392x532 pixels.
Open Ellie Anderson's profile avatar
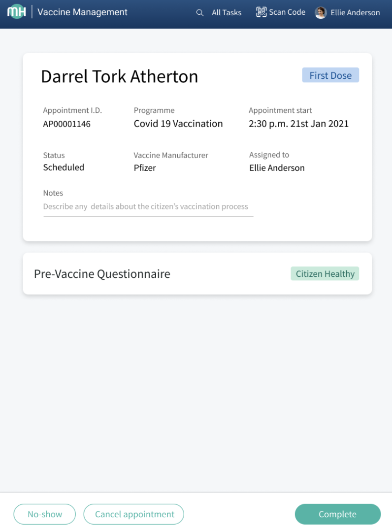tap(321, 13)
